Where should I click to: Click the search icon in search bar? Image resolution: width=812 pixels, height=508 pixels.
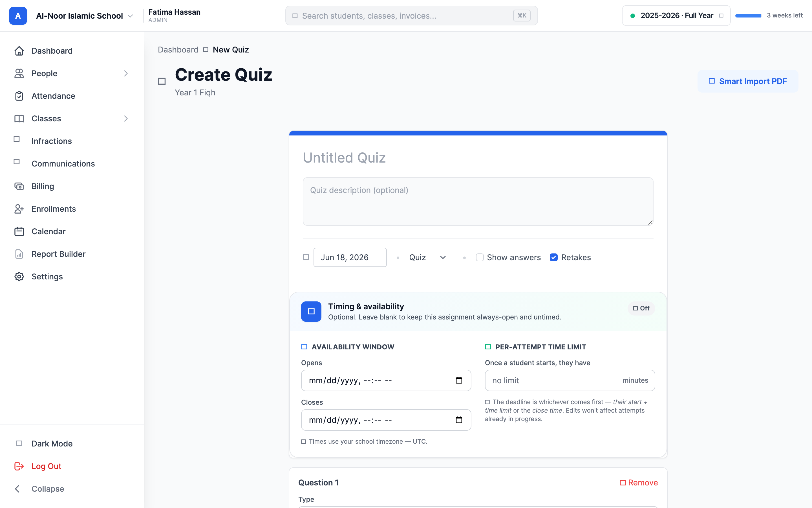(295, 16)
